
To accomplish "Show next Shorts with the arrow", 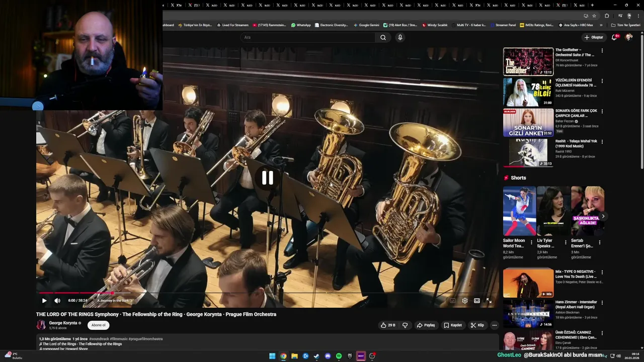I will point(603,216).
